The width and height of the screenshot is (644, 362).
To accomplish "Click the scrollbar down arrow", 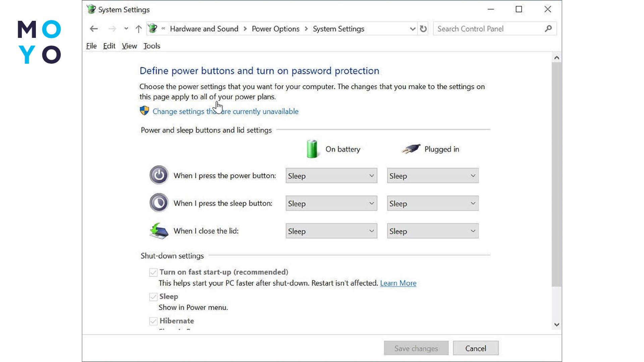I will 556,324.
